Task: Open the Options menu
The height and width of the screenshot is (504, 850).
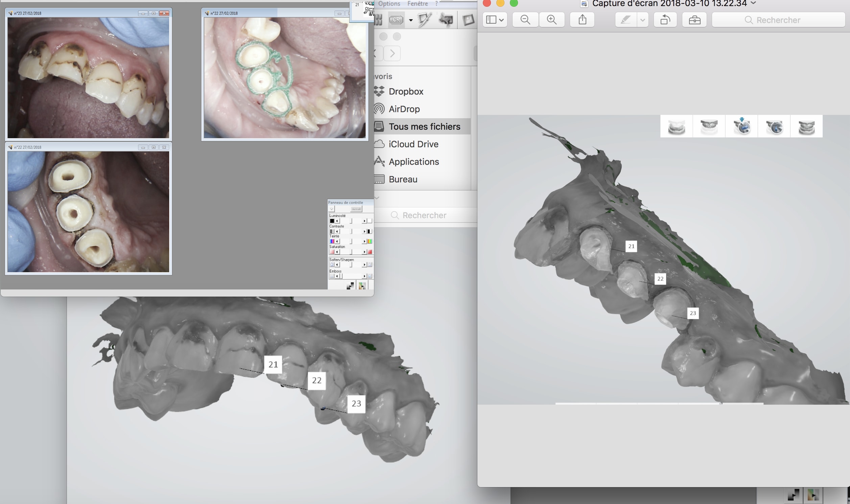Action: coord(389,3)
